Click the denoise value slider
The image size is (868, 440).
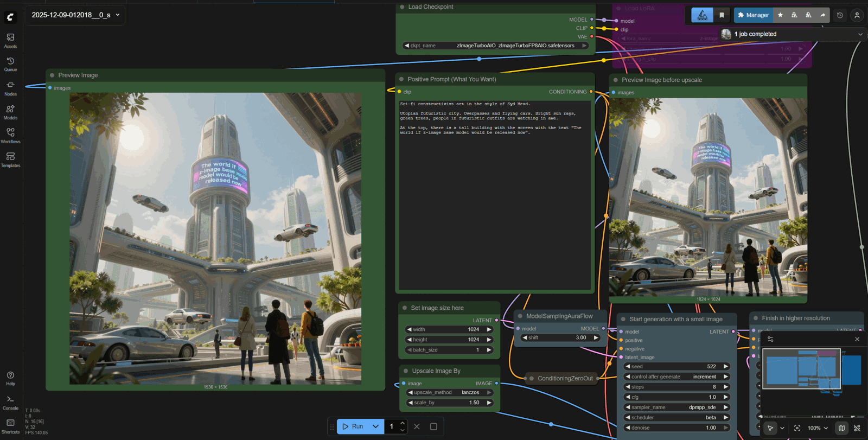click(676, 428)
